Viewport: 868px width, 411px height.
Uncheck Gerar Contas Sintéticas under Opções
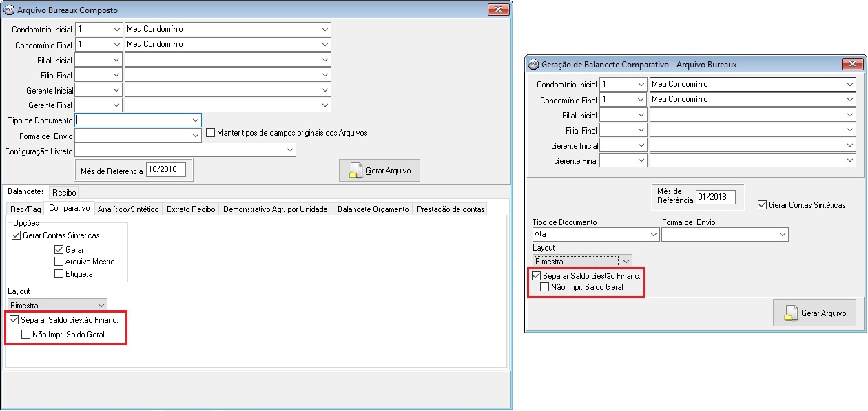(17, 235)
